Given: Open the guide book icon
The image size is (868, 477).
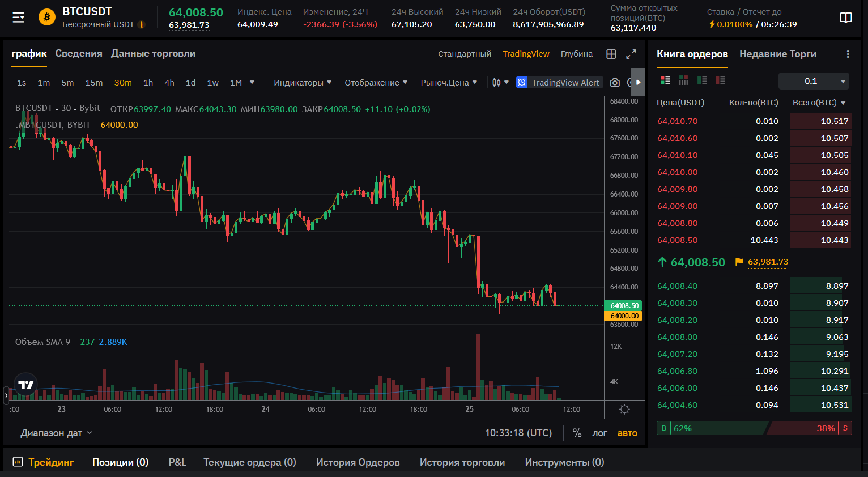Looking at the screenshot, I should tap(845, 18).
